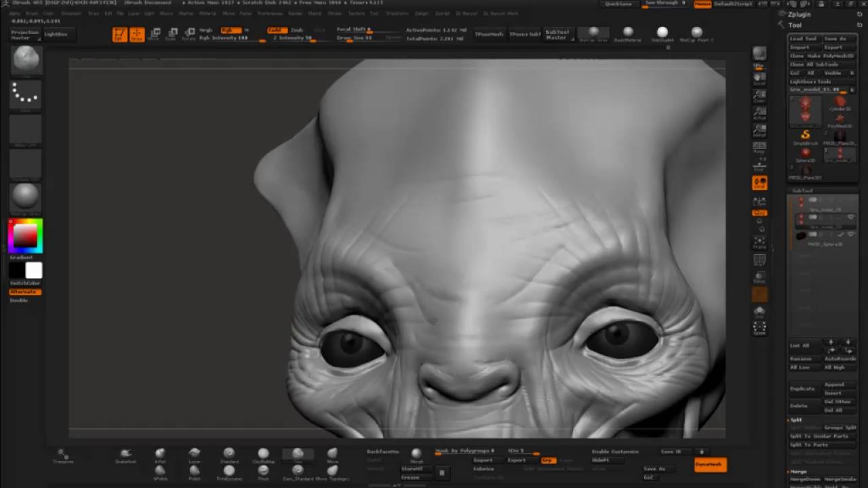Select the black secondary color swatch
The height and width of the screenshot is (488, 868).
pos(17,270)
